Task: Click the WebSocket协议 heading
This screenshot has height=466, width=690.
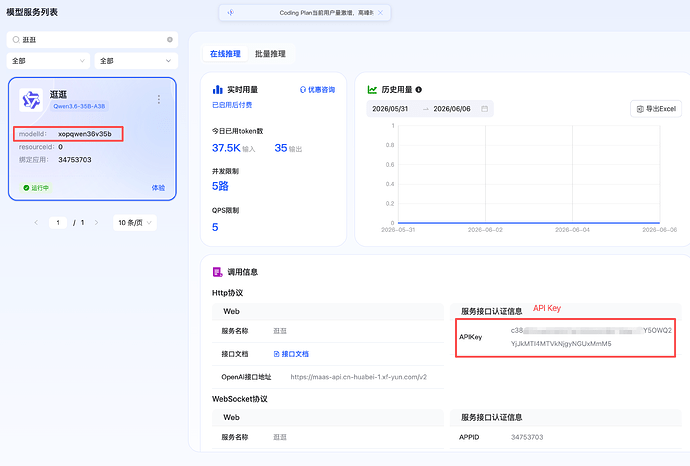Action: [240, 399]
